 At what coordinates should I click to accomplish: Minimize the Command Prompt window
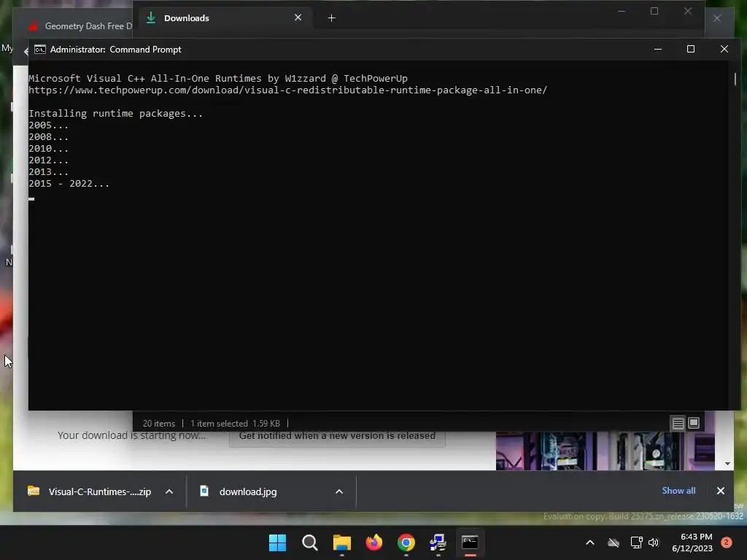(658, 49)
